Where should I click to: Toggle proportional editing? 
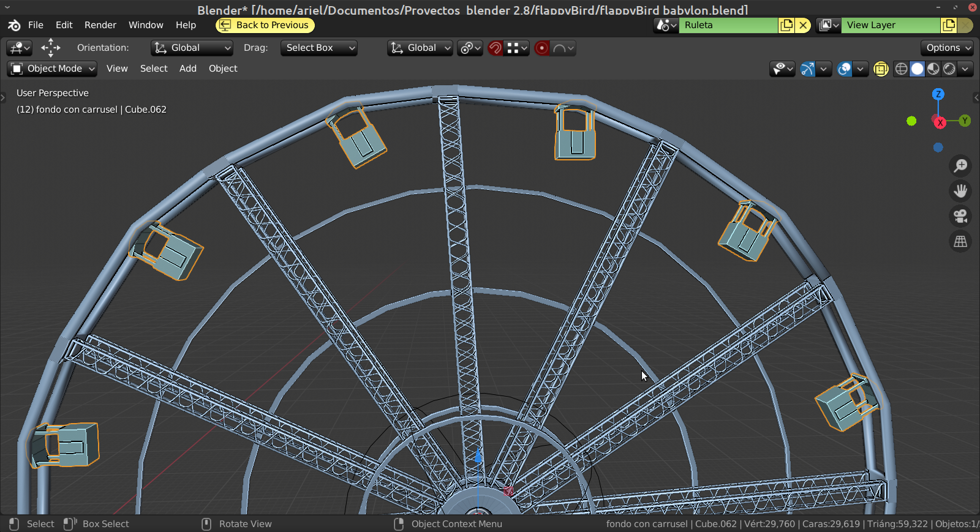(x=542, y=48)
